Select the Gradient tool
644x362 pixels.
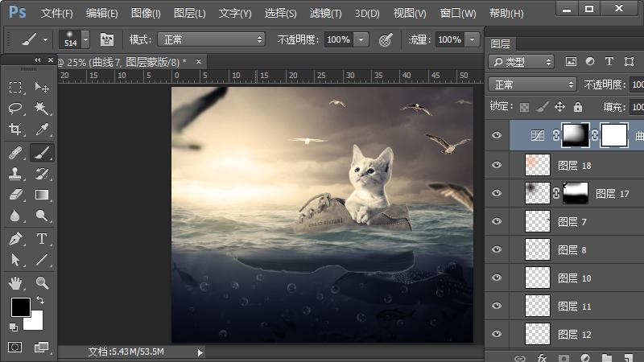coord(42,195)
